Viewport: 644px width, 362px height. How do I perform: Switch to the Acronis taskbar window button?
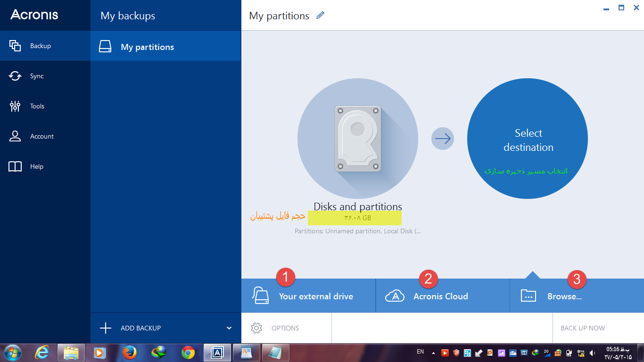coord(217,353)
